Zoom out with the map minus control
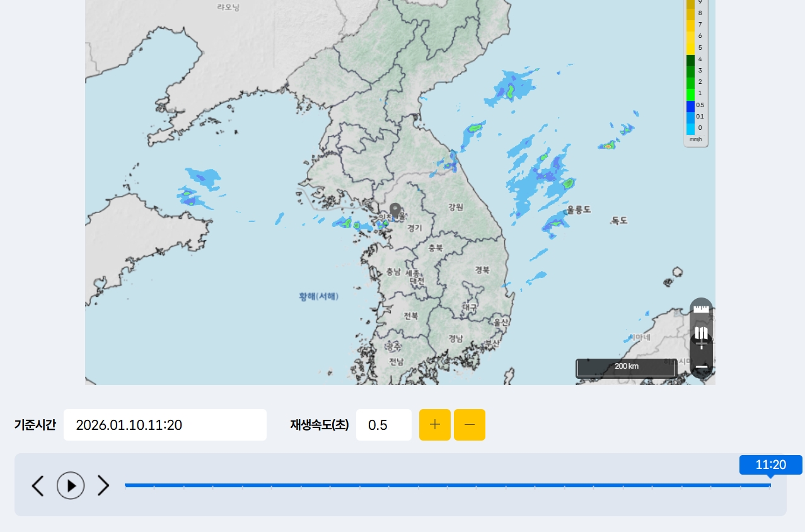805x532 pixels. (701, 366)
